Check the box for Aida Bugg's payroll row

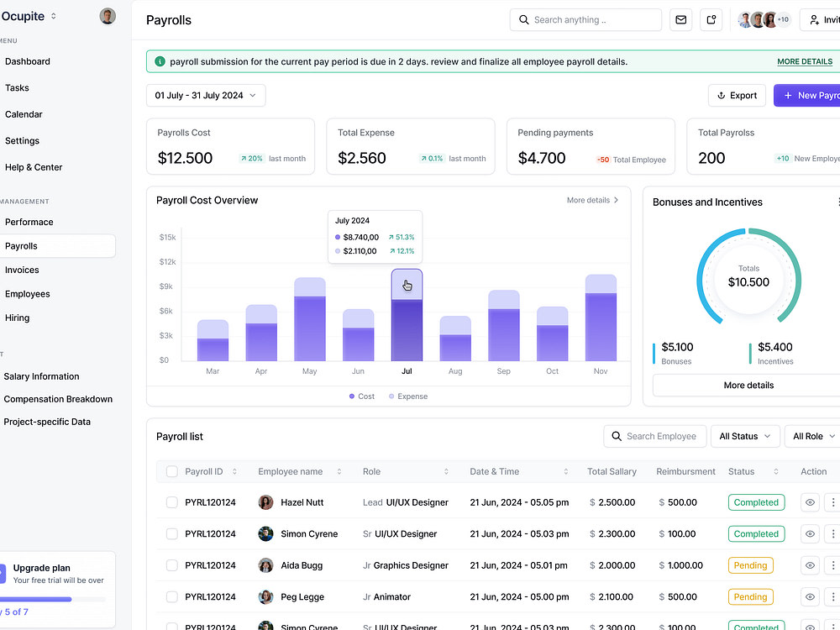(x=172, y=565)
